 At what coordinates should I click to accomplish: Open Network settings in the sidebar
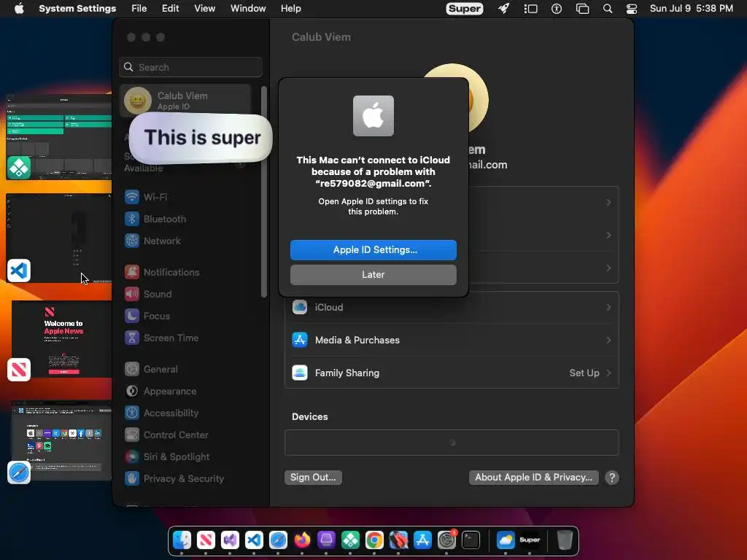click(152, 241)
